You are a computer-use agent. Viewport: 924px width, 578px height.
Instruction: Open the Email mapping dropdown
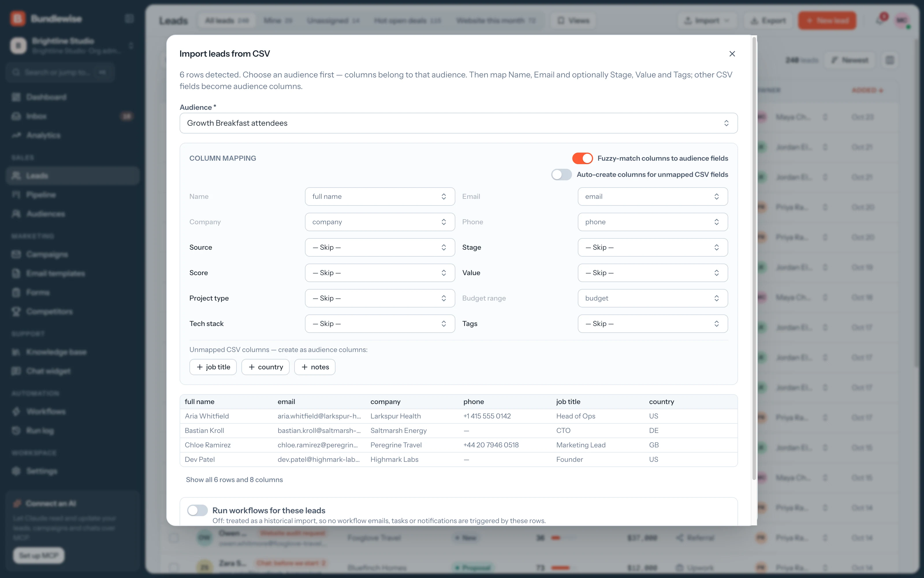653,197
